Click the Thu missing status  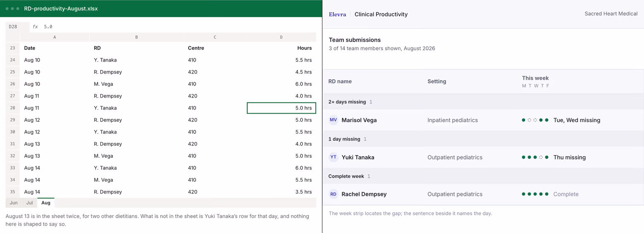[x=570, y=157]
